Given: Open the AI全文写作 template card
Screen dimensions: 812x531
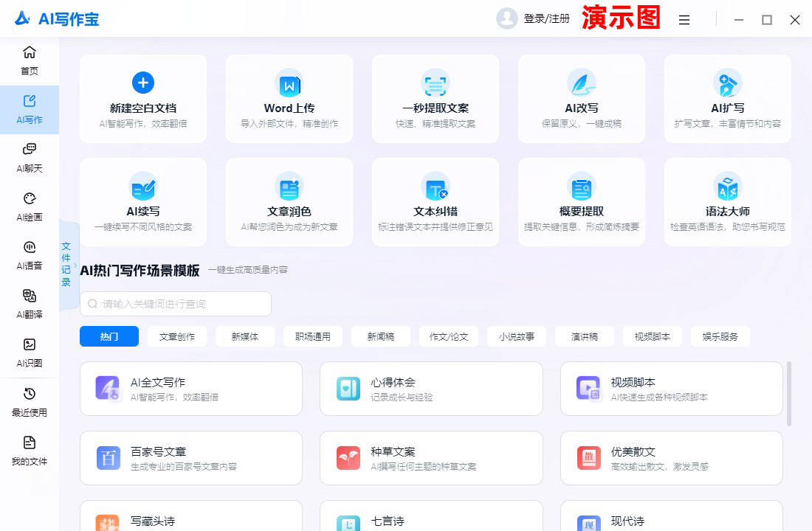Looking at the screenshot, I should point(191,389).
